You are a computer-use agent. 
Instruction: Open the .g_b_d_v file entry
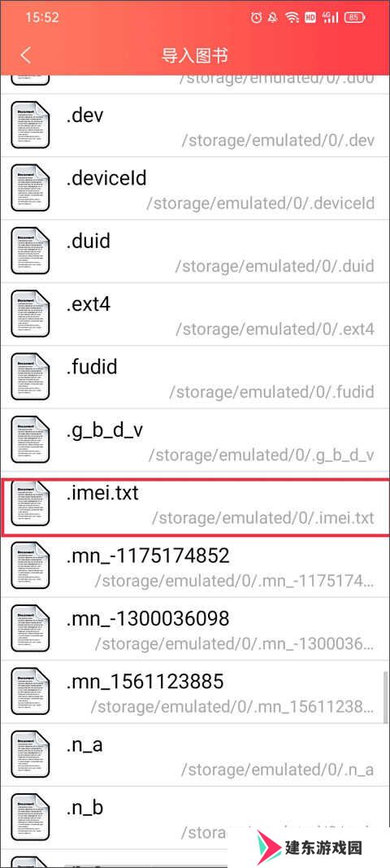195,440
